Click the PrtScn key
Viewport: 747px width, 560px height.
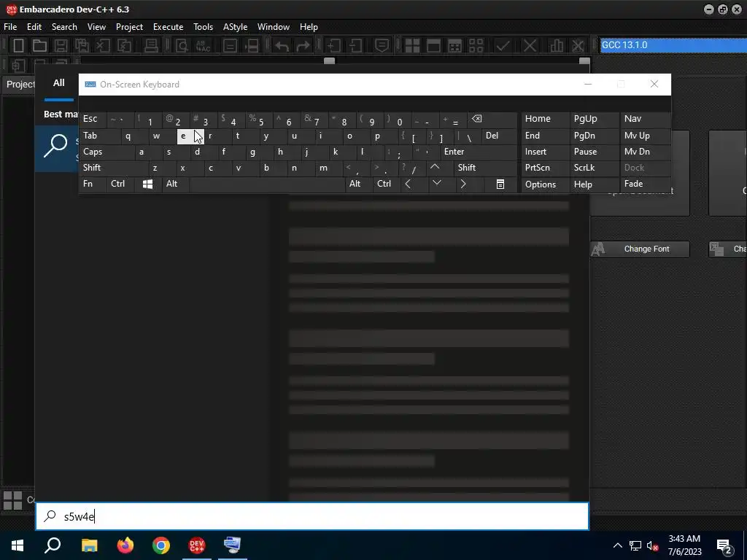(545, 168)
